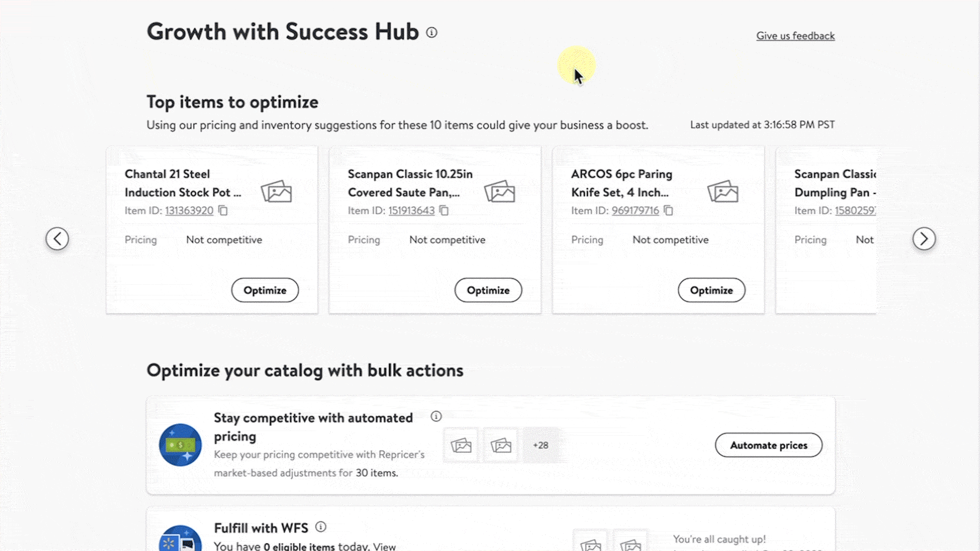
Task: Click the Automate prices button
Action: pos(769,445)
